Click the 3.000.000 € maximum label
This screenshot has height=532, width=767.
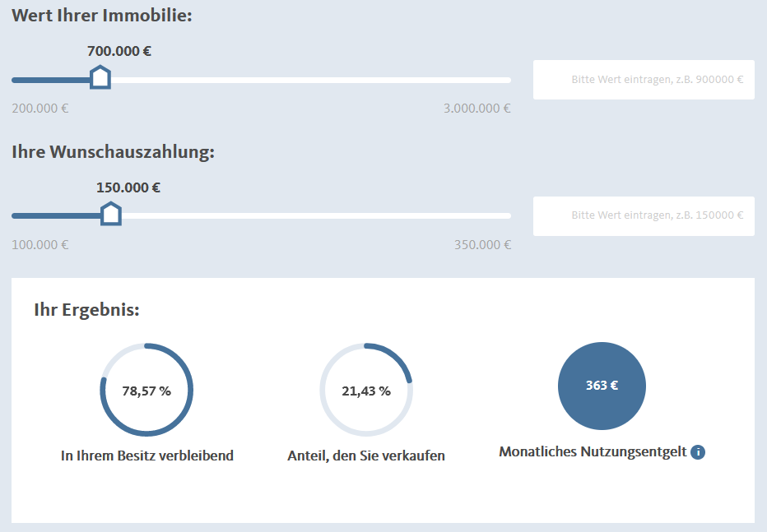click(477, 109)
